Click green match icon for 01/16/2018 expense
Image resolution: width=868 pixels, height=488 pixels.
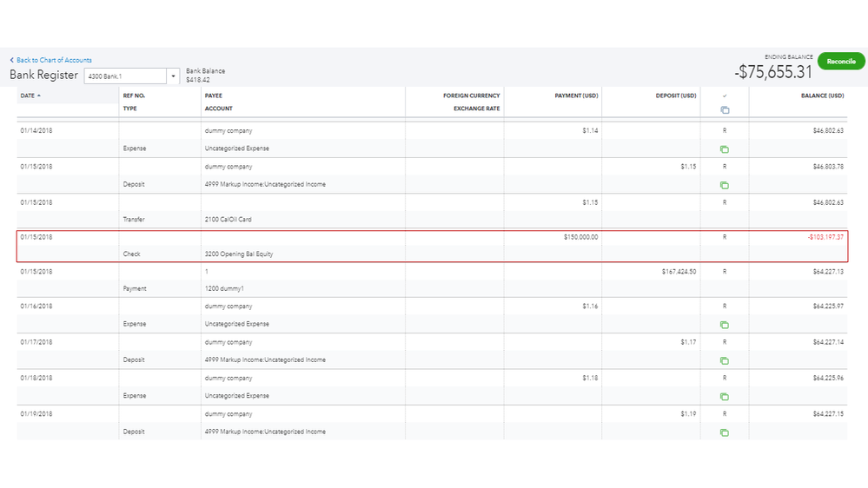tap(724, 325)
